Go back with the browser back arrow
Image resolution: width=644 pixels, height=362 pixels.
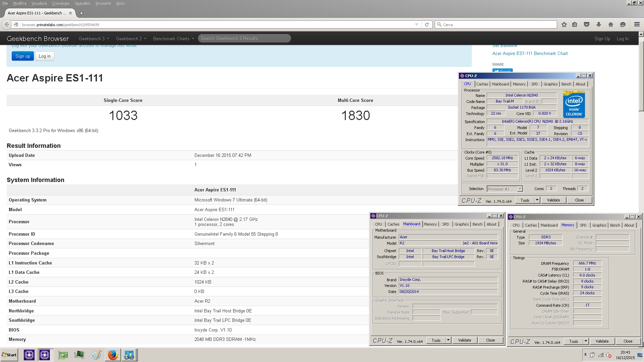coord(7,24)
